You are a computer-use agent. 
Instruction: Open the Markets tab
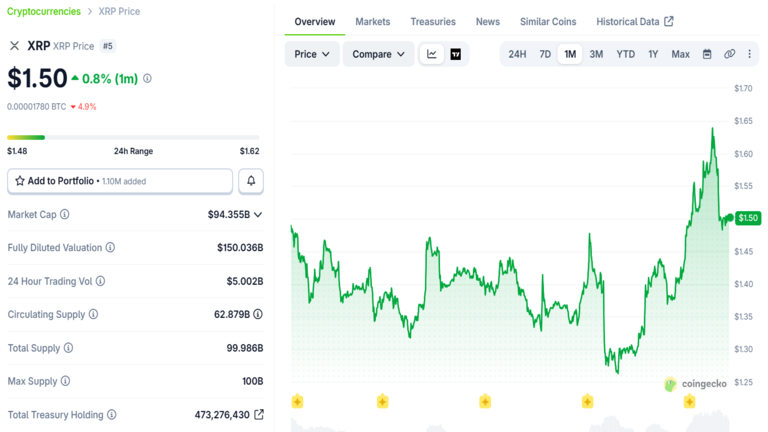point(373,22)
